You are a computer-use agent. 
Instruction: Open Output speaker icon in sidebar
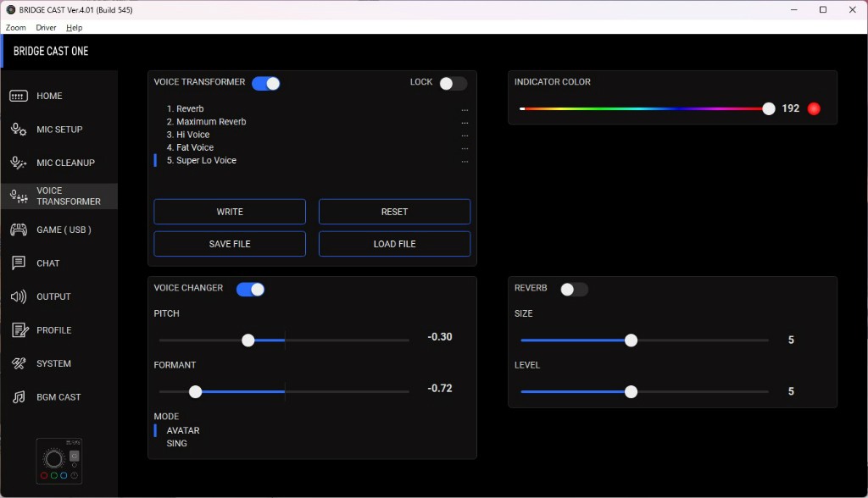pos(19,296)
